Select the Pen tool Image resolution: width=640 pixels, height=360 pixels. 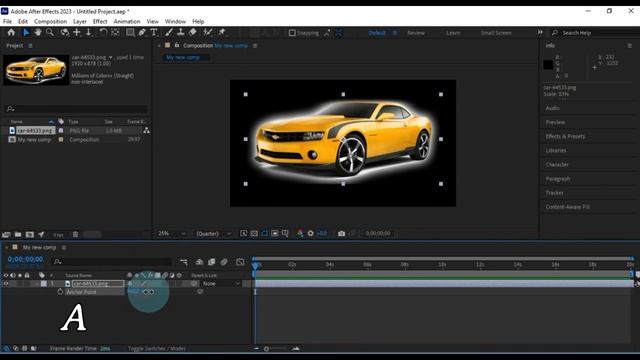(x=142, y=32)
